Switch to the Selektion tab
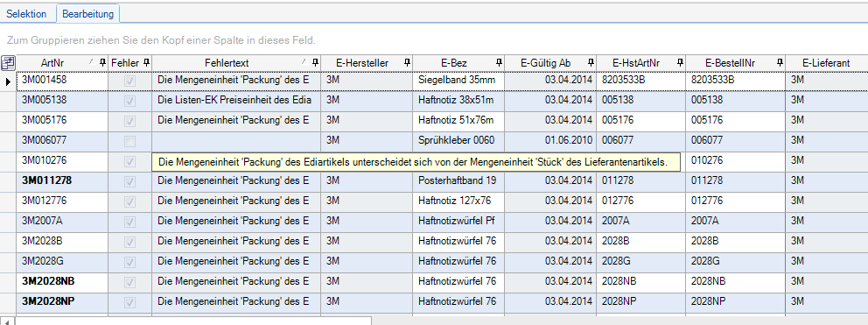Screen dimensions: 868x325 [x=26, y=14]
